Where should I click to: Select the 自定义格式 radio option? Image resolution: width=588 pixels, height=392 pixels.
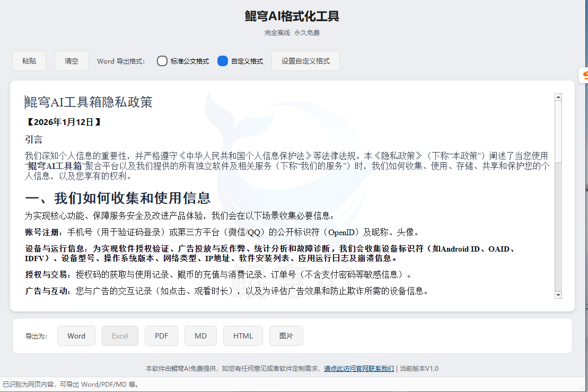click(x=222, y=60)
